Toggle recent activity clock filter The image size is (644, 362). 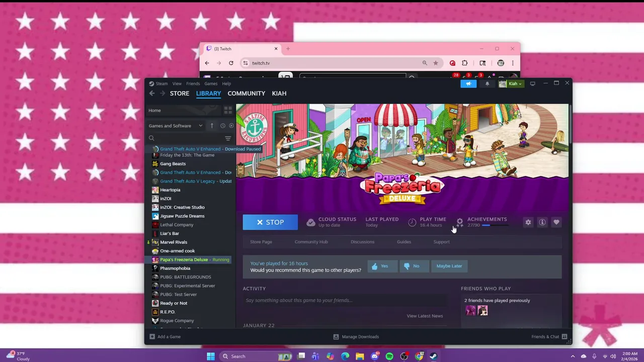coord(222,126)
